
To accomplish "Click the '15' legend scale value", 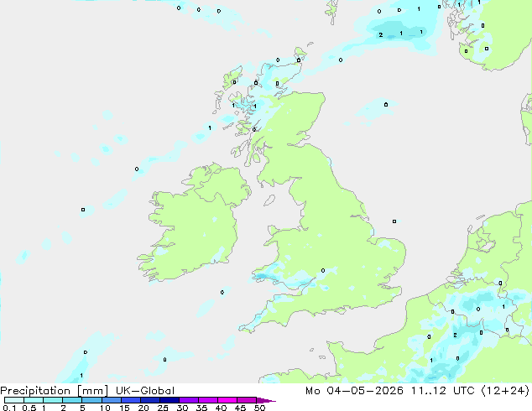I will pos(124,408).
